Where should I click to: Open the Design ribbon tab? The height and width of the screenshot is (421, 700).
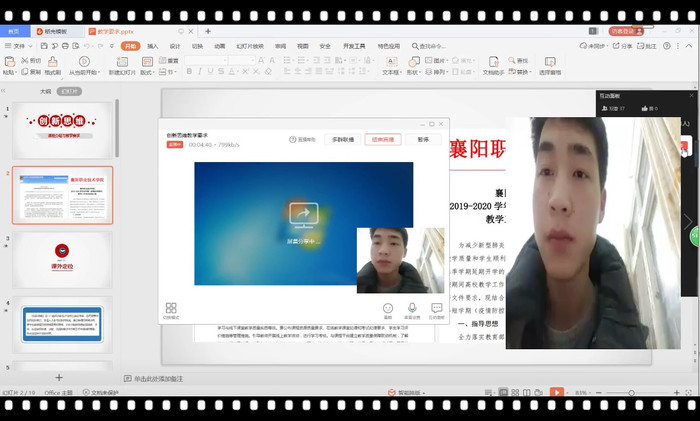(175, 46)
